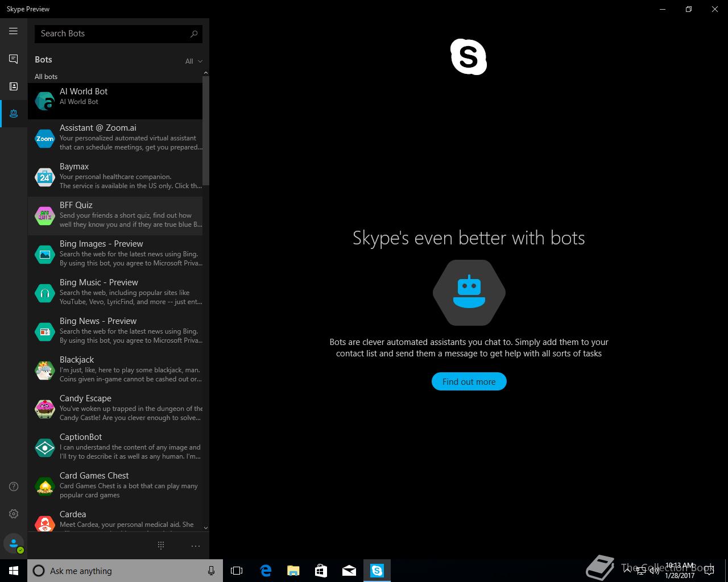Open Task View in taskbar
Screen dimensions: 728x582
237,571
